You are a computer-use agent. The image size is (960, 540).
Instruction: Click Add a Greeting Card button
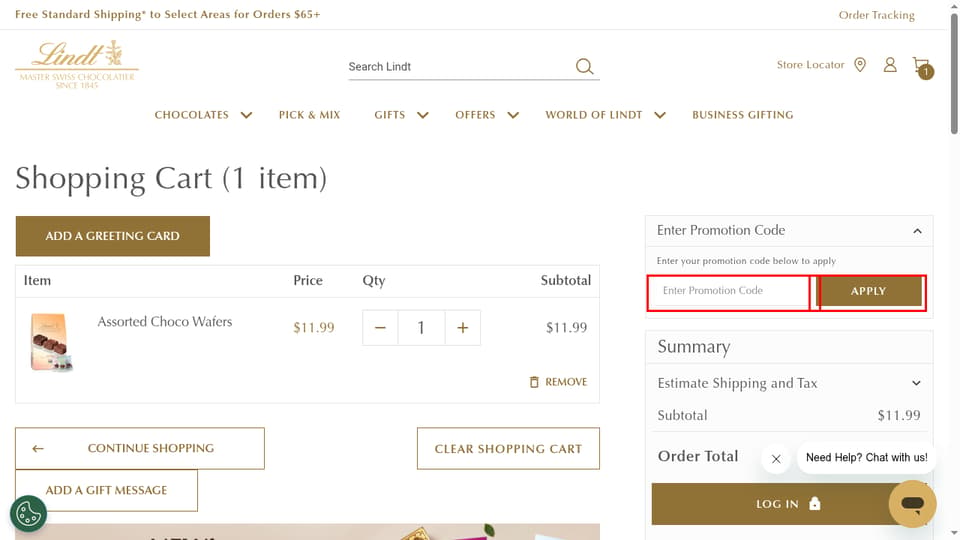[113, 236]
